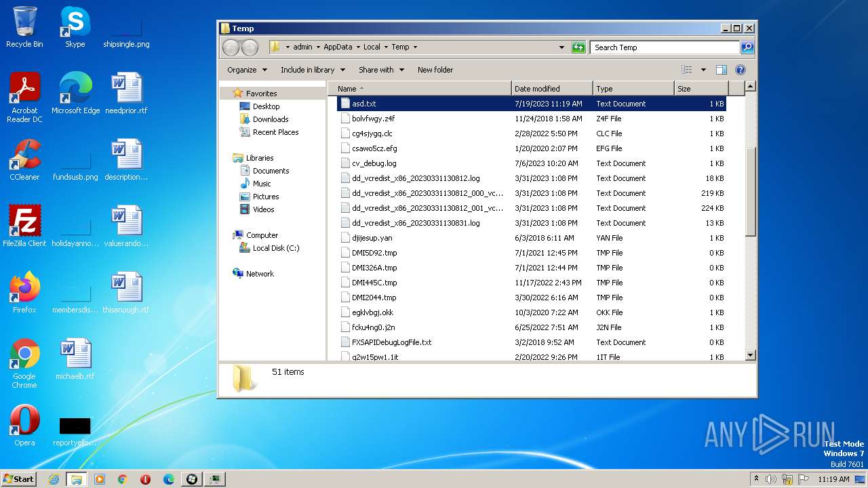
Task: Refresh the Temp folder view
Action: tap(578, 47)
